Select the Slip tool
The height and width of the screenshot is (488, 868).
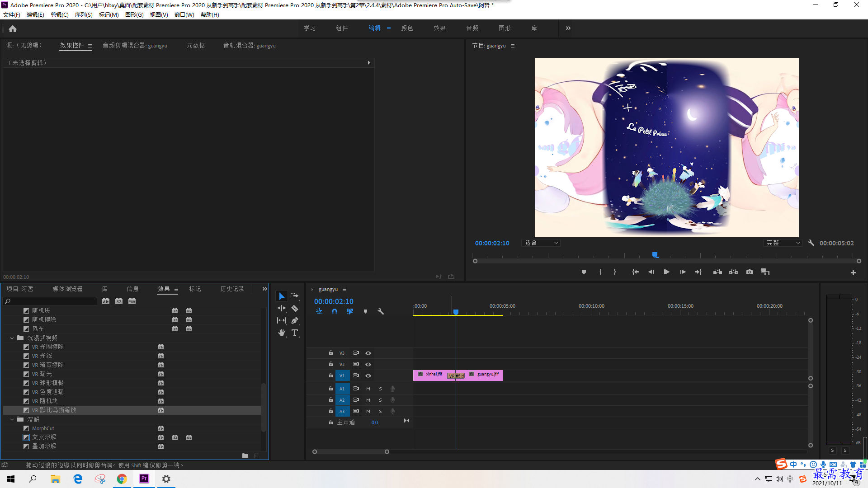[282, 320]
